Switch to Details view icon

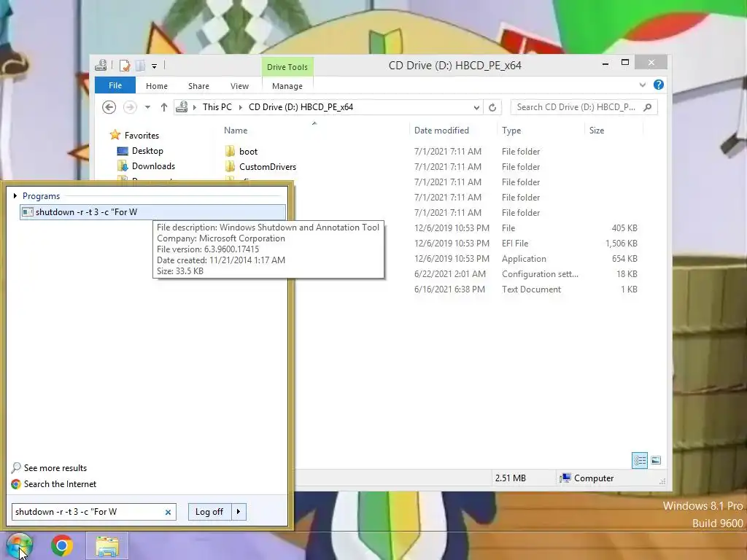tap(639, 461)
